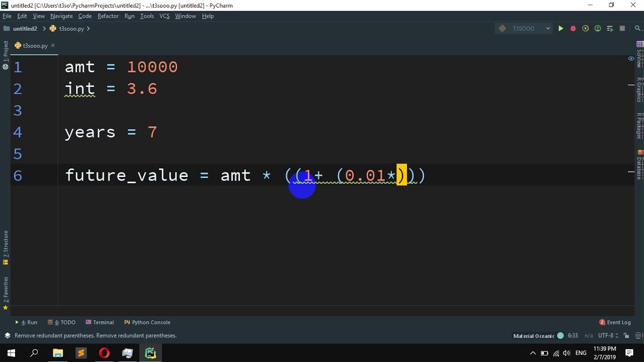644x362 pixels.
Task: Show hidden system tray icons
Action: click(533, 353)
